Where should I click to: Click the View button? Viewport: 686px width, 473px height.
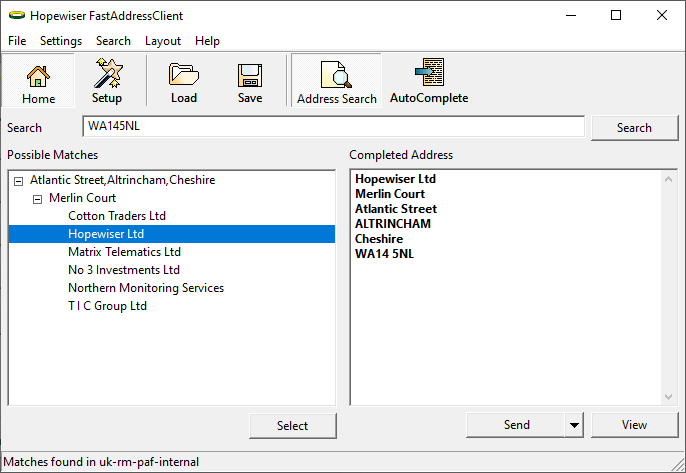point(634,425)
